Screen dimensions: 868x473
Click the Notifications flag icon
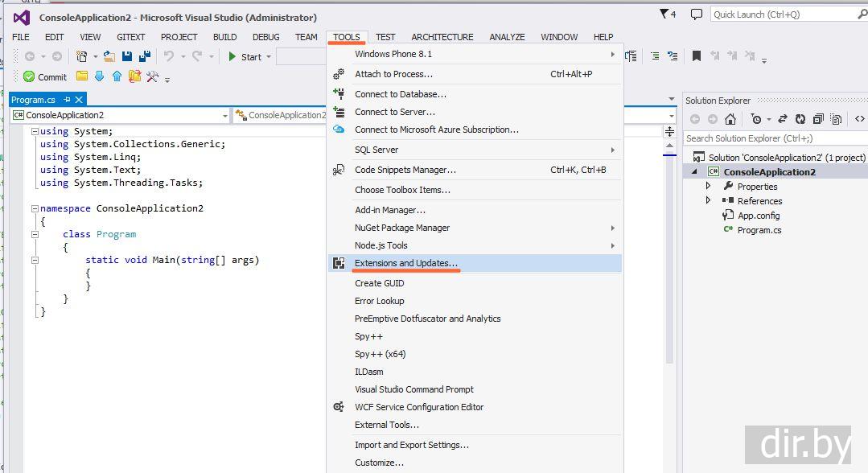tap(664, 14)
